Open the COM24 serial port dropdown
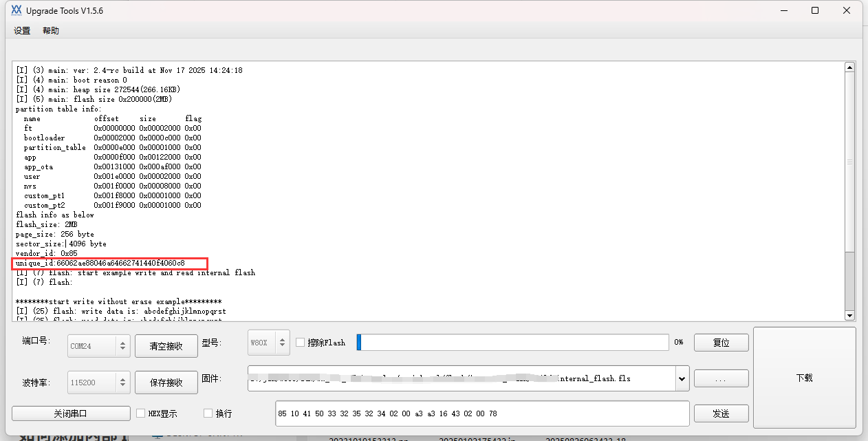868x441 pixels. click(x=122, y=346)
